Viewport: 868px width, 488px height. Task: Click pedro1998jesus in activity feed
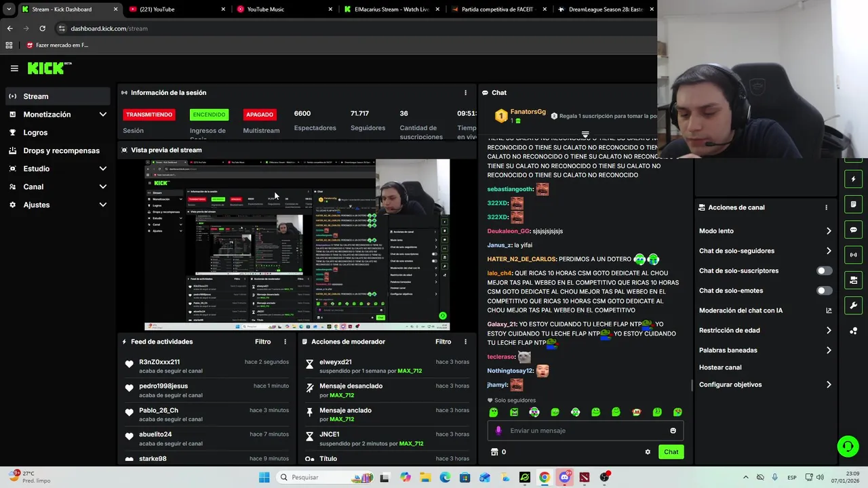pyautogui.click(x=163, y=386)
